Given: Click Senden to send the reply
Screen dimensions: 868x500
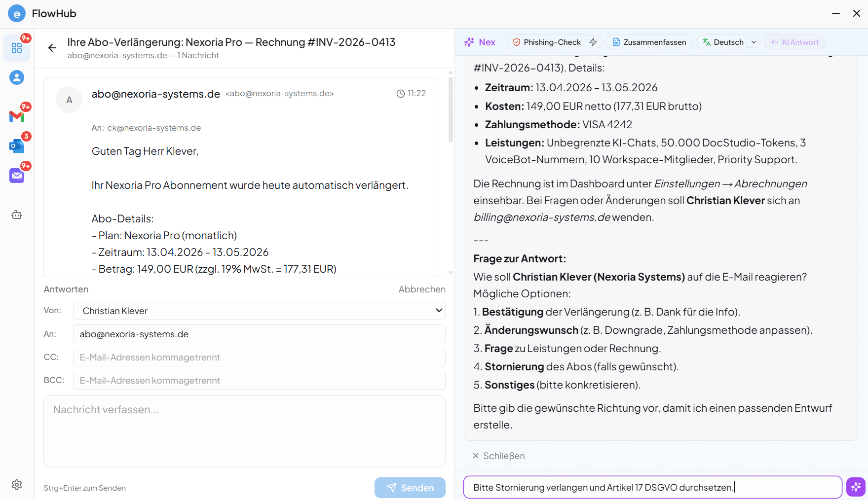Looking at the screenshot, I should [410, 487].
